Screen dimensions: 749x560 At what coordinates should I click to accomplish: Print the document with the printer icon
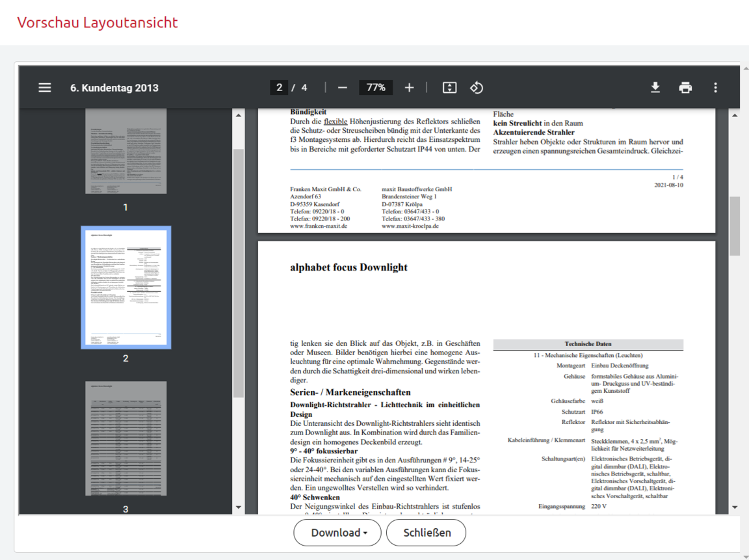tap(685, 87)
